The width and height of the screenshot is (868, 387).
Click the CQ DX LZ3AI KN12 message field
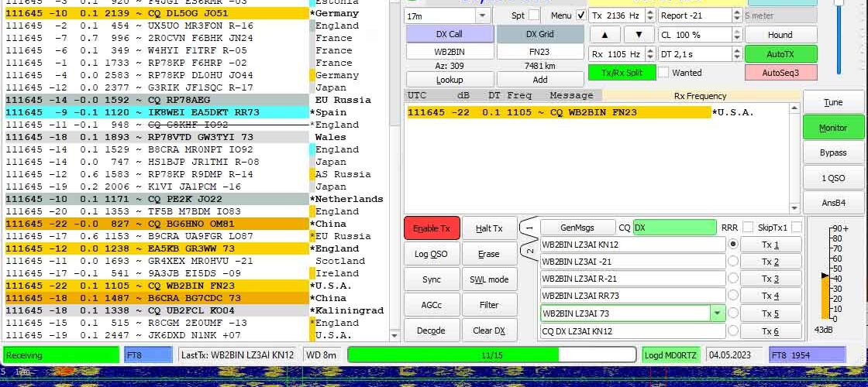(x=632, y=330)
